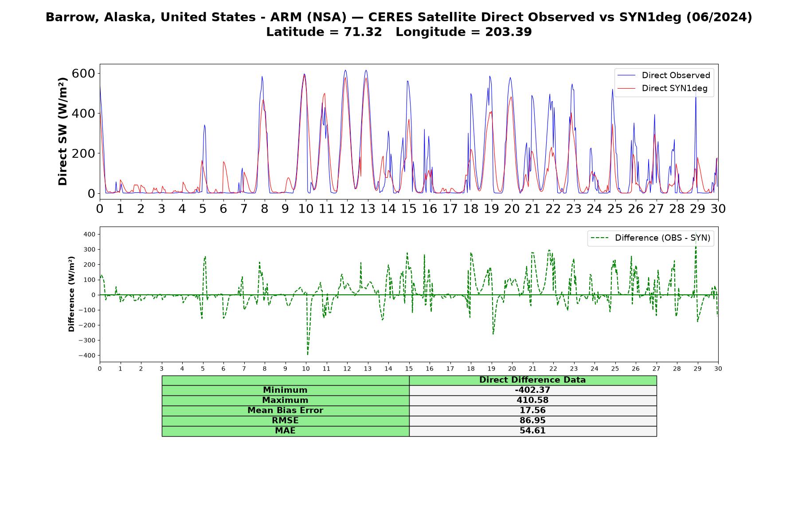798x532 pixels.
Task: Click the MAE value 54.61 cell
Action: point(532,431)
